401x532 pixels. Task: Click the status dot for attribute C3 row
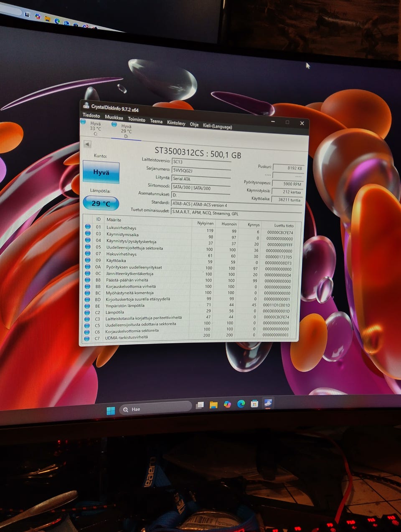coord(87,319)
